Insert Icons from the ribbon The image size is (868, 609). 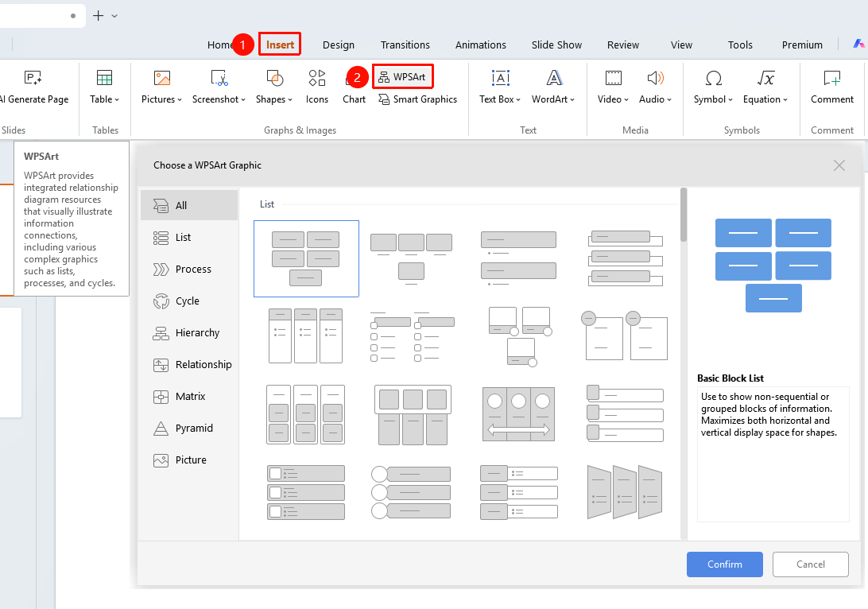[x=316, y=87]
